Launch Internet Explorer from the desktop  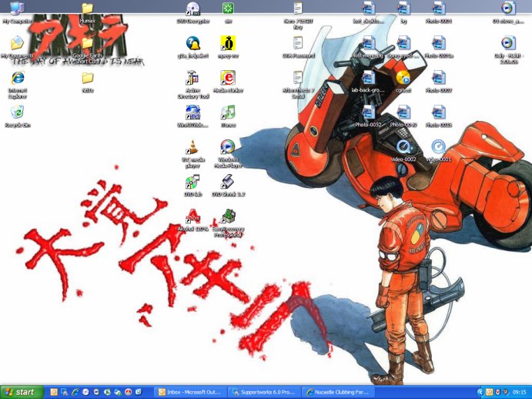[x=17, y=78]
